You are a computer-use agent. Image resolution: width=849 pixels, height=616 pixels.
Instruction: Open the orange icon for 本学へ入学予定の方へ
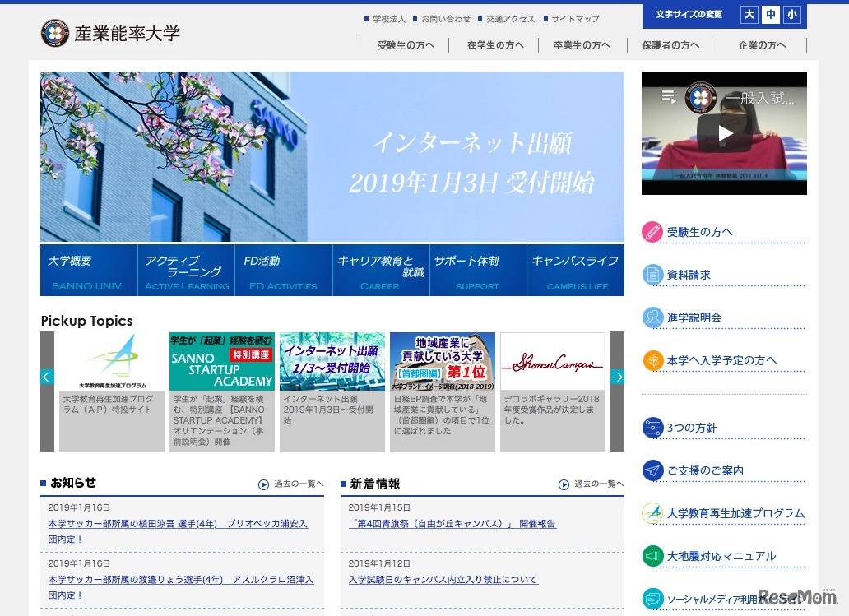click(652, 359)
